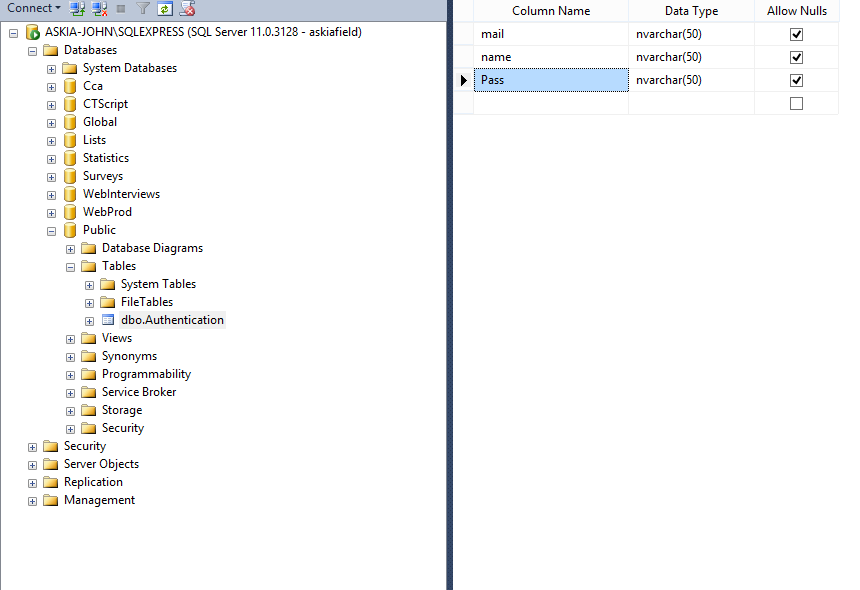Click the Refresh icon in Object Explorer toolbar

[x=164, y=8]
